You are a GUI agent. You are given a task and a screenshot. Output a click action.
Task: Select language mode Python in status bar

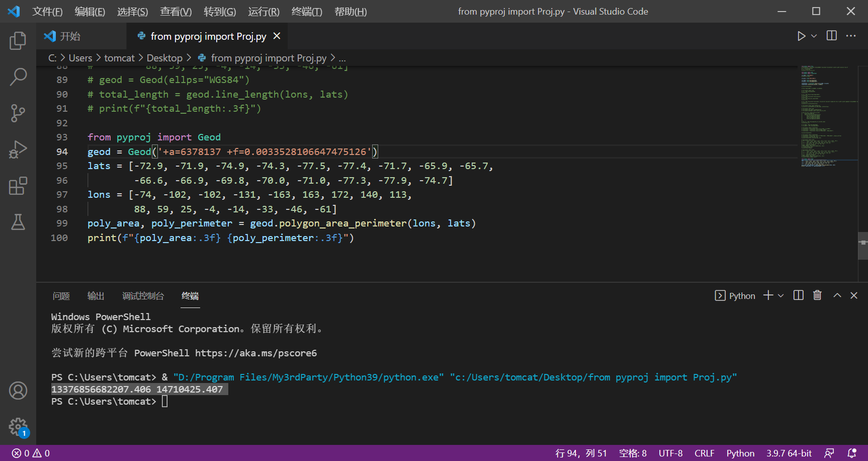coord(740,453)
